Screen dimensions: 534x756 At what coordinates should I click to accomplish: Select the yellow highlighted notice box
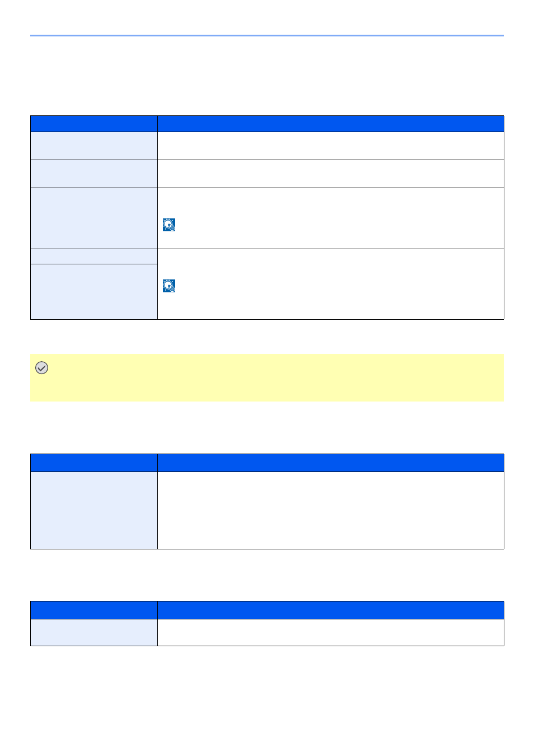click(267, 377)
